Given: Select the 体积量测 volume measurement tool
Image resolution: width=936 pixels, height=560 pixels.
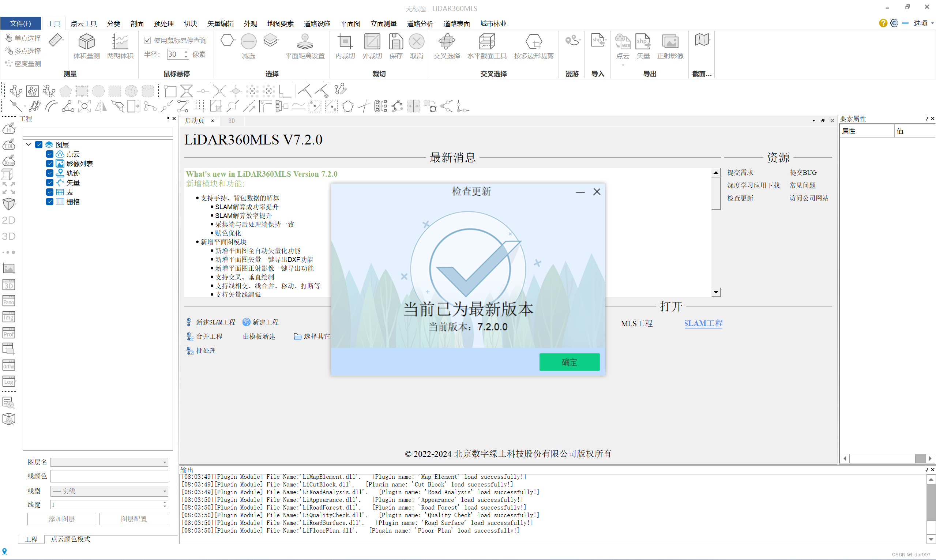Looking at the screenshot, I should click(x=86, y=46).
